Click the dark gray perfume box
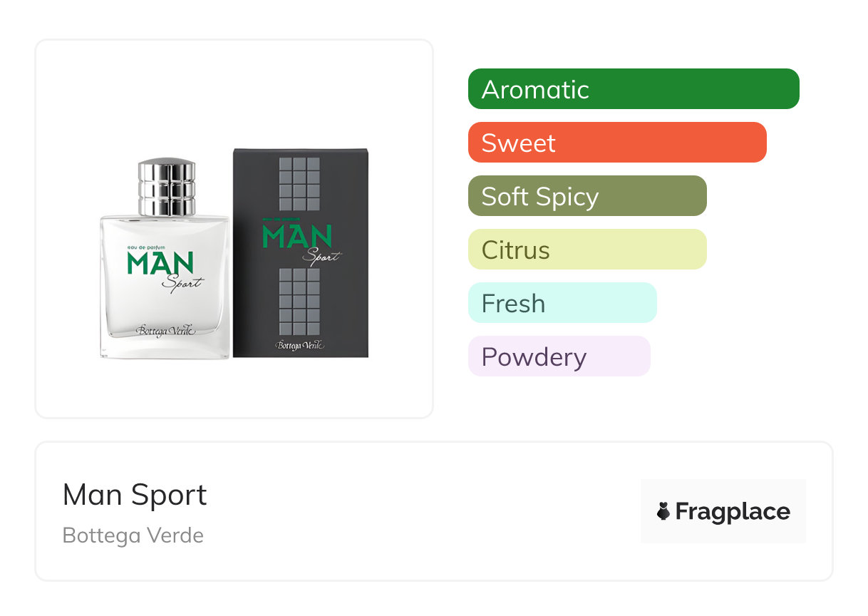The height and width of the screenshot is (616, 868). pos(301,252)
